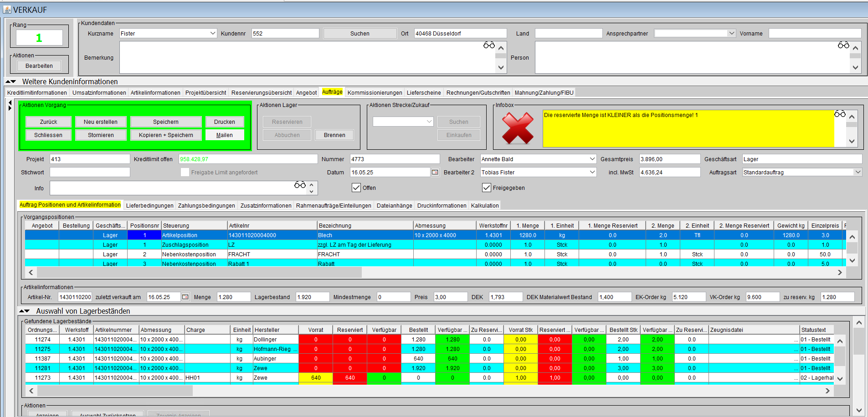Click the Projekt field showing 413

point(90,159)
